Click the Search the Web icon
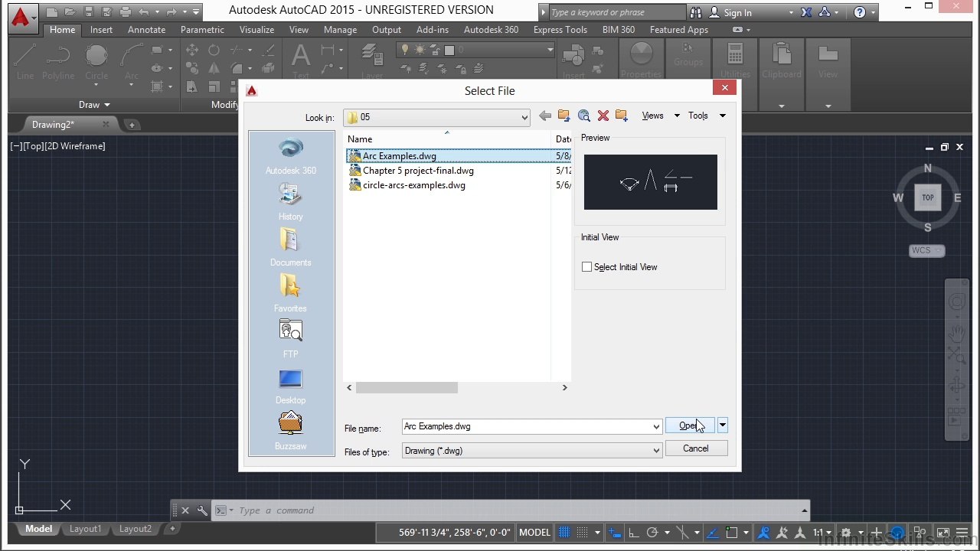Screen dimensions: 980x551 (x=584, y=116)
